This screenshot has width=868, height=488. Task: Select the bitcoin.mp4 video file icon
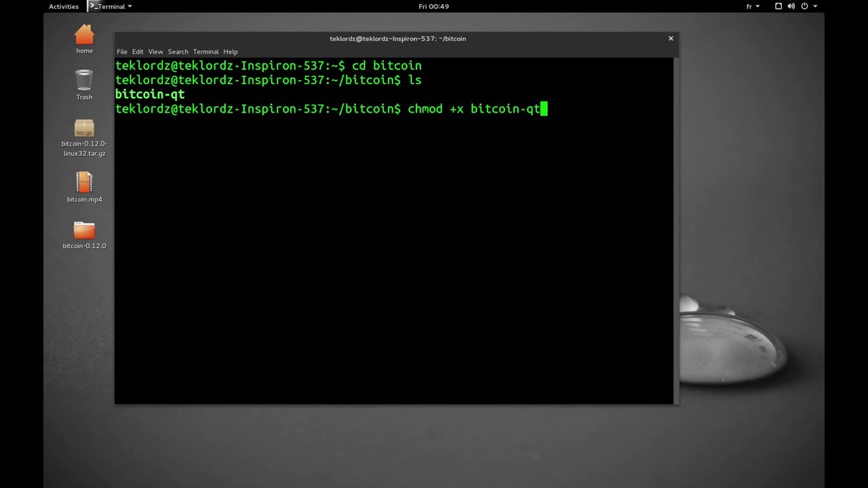point(84,182)
